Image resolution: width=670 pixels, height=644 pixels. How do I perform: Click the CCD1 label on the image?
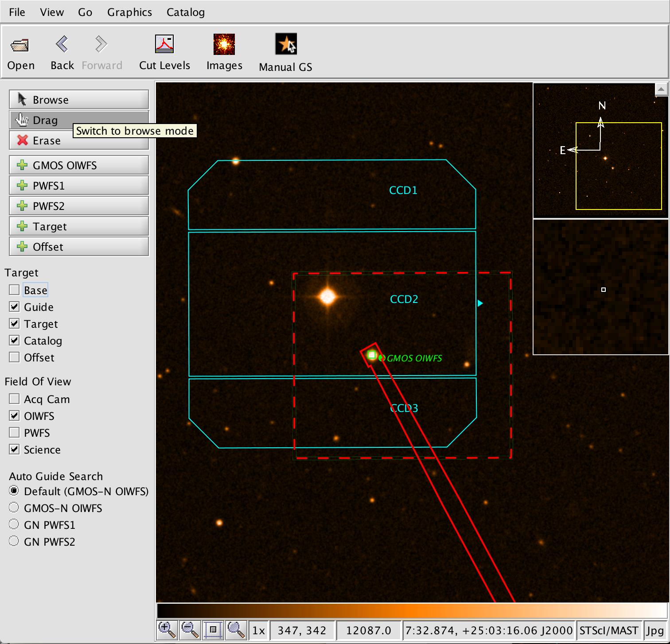(403, 190)
